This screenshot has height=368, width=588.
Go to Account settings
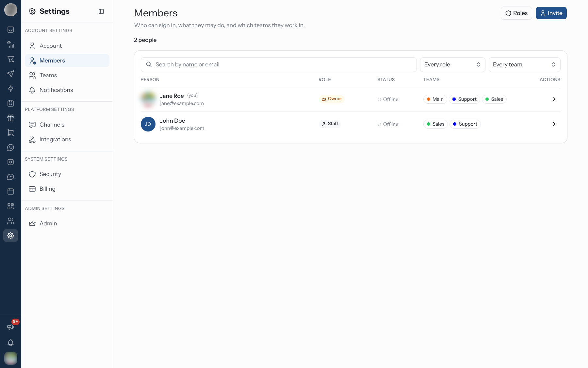point(67,46)
